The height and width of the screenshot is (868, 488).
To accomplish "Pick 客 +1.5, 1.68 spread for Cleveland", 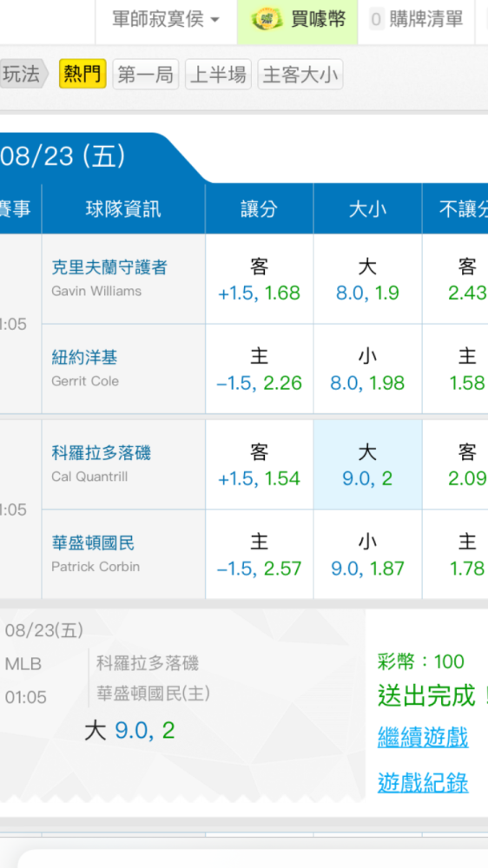I will [x=260, y=279].
